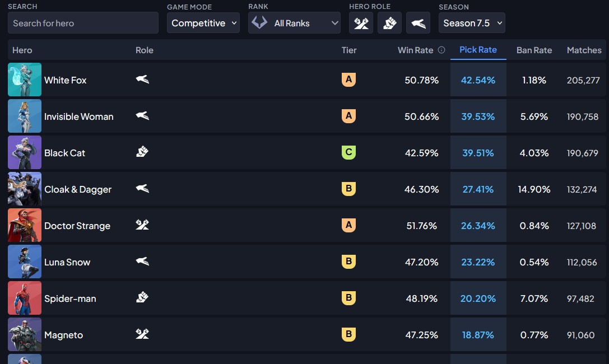This screenshot has width=609, height=364.
Task: Open White Fox hero portrait
Action: [x=25, y=80]
